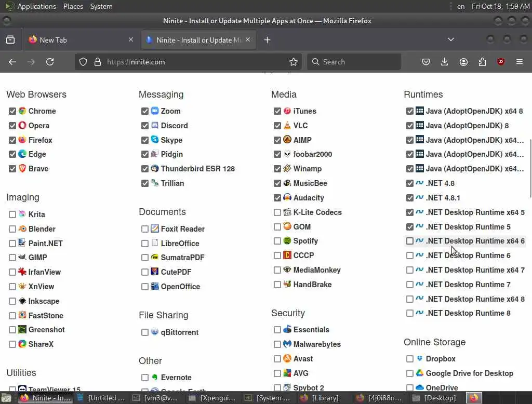
Task: Bookmark this page with the star
Action: [x=294, y=62]
